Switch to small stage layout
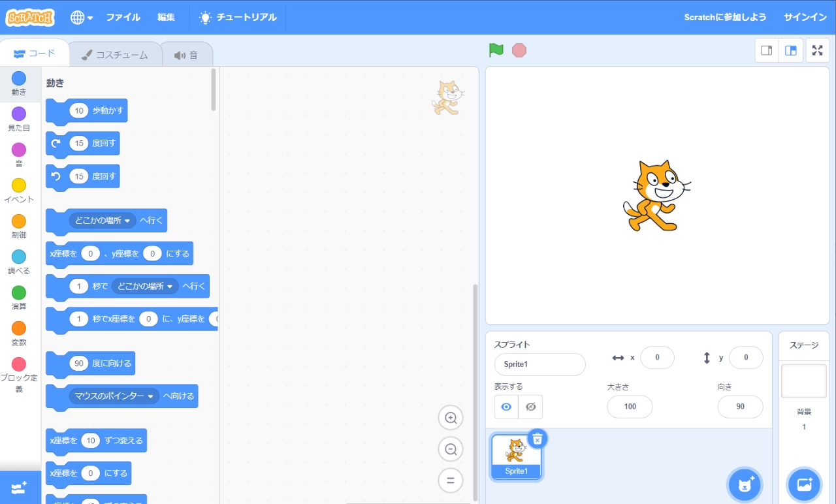 [x=767, y=50]
